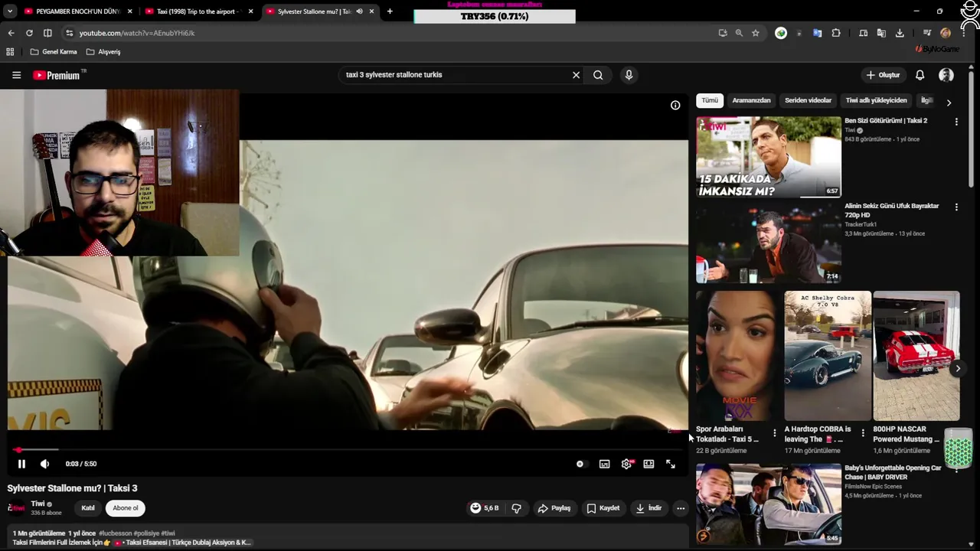Open options for Baby Driver video
This screenshot has height=551, width=980.
point(956,469)
